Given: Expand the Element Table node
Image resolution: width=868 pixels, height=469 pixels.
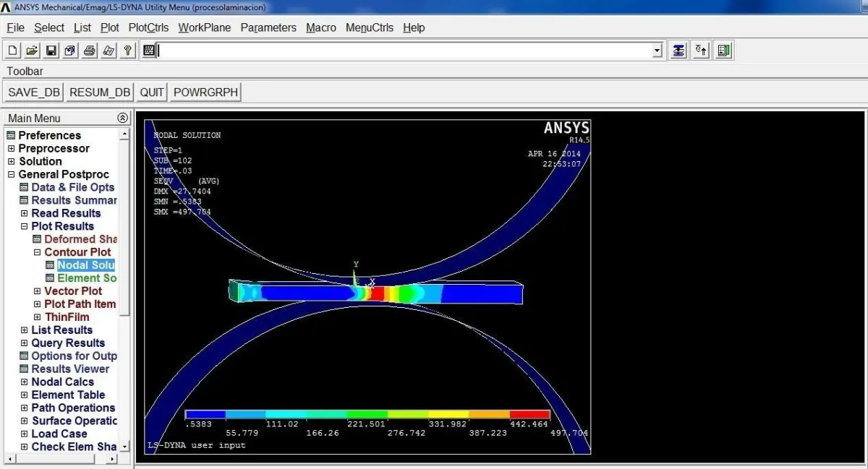Looking at the screenshot, I should click(24, 395).
